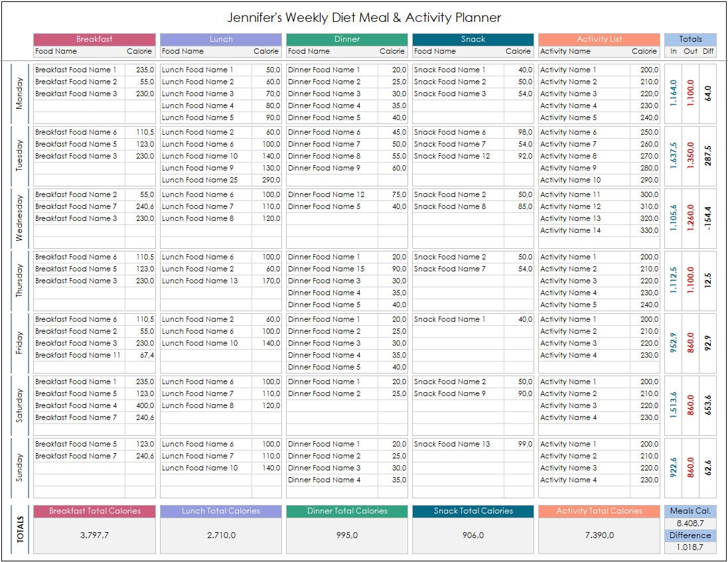Select the Activity List column header
This screenshot has height=562, width=728.
(x=599, y=39)
